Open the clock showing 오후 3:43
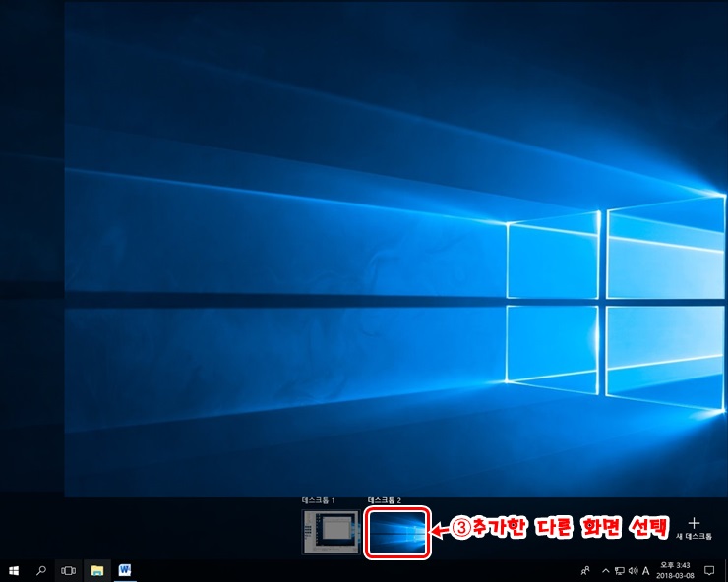Image resolution: width=728 pixels, height=582 pixels. 675,570
